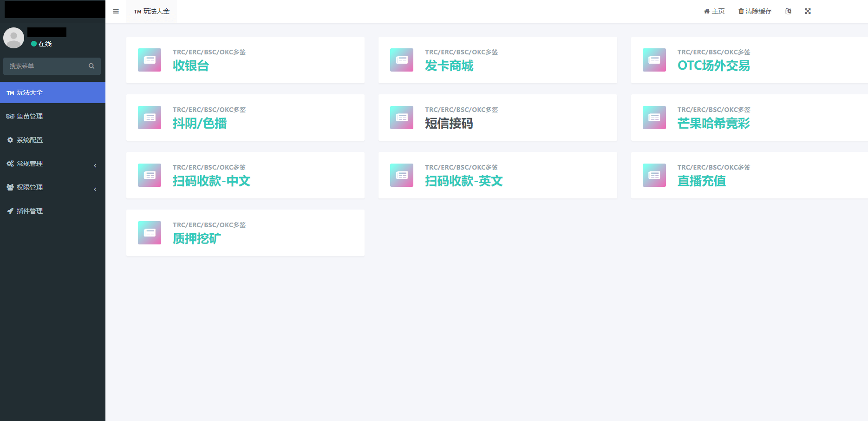Click the 主页 home link

714,11
